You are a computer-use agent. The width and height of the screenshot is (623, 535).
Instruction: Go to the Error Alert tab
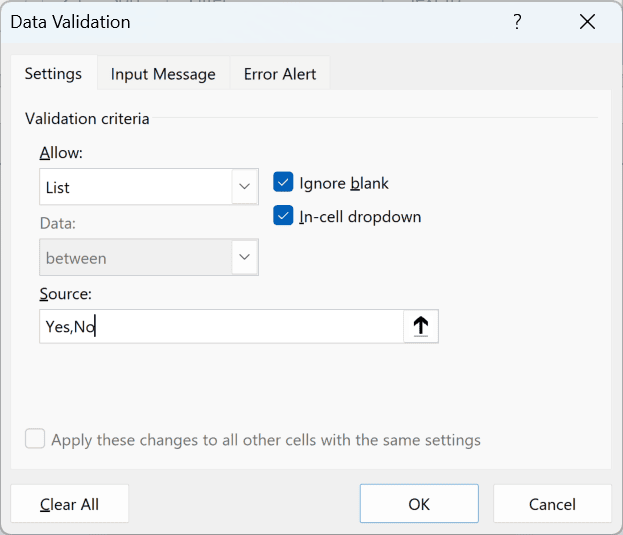(x=280, y=74)
